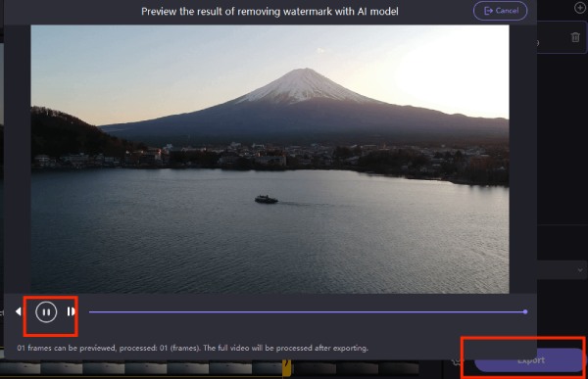Step forward to the next frame
This screenshot has height=379, width=588.
[x=71, y=311]
